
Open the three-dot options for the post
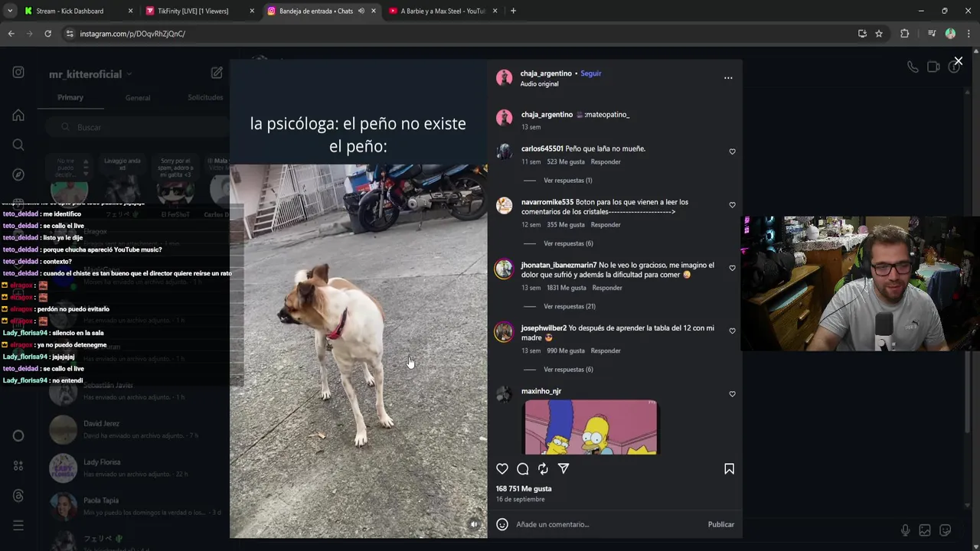728,77
